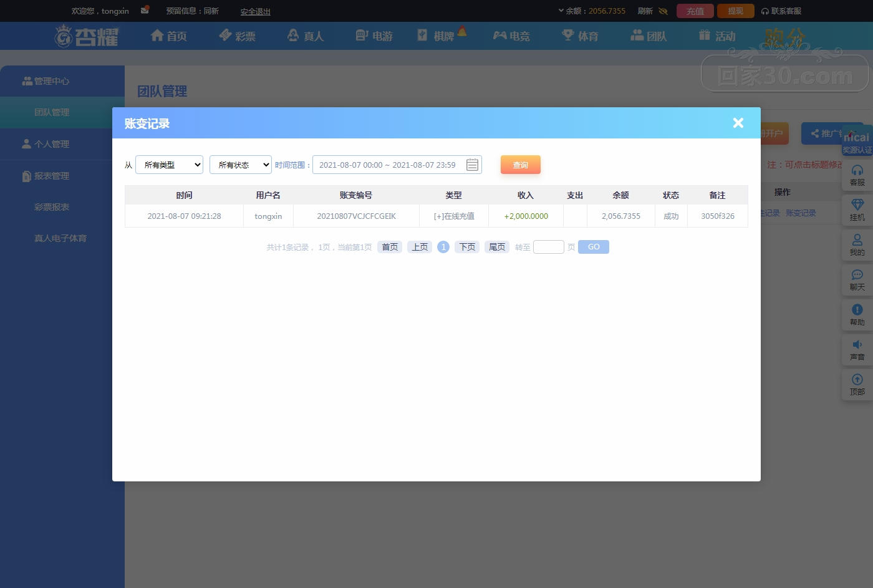
Task: Open the mail message icon beside username
Action: tap(145, 10)
